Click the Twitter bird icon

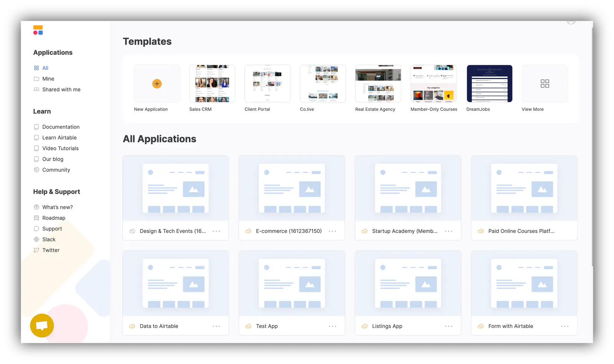point(36,250)
